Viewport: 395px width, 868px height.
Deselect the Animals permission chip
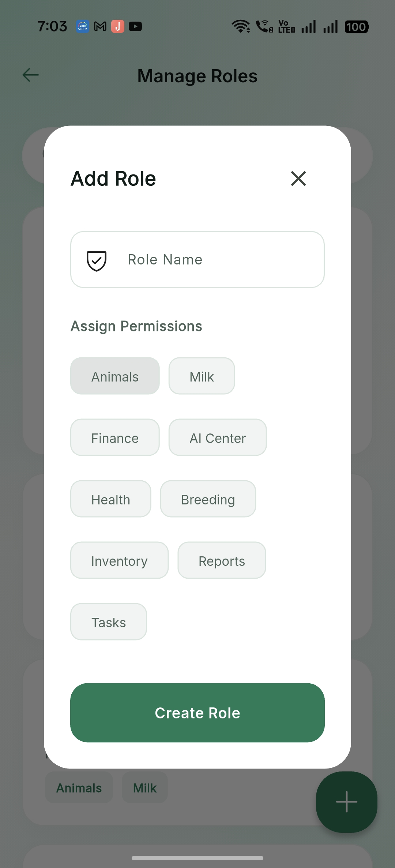(x=115, y=376)
